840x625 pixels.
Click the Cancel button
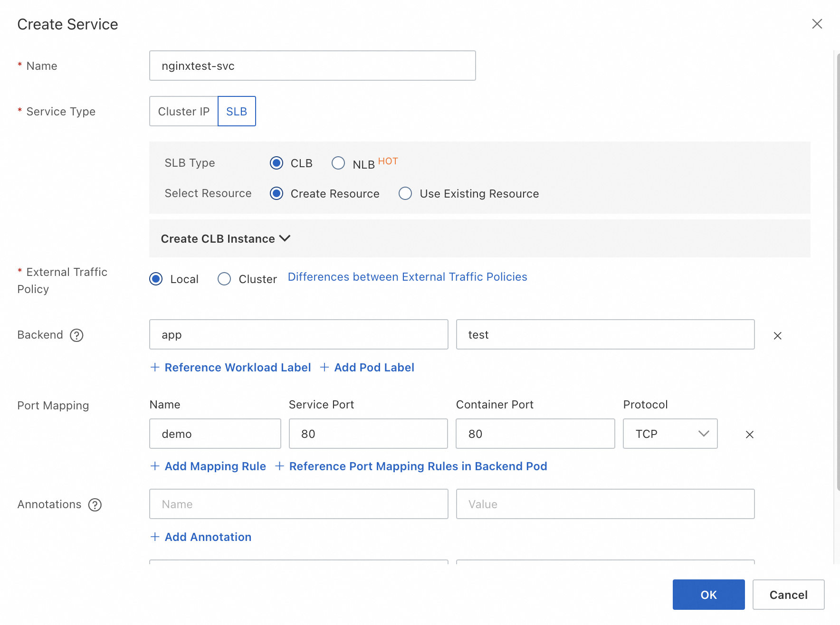coord(788,595)
